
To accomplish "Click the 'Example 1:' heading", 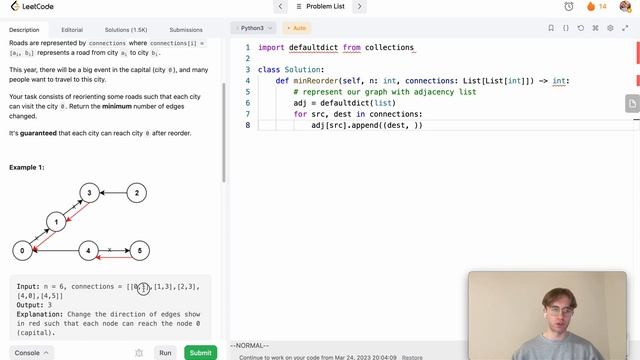I will pyautogui.click(x=27, y=167).
